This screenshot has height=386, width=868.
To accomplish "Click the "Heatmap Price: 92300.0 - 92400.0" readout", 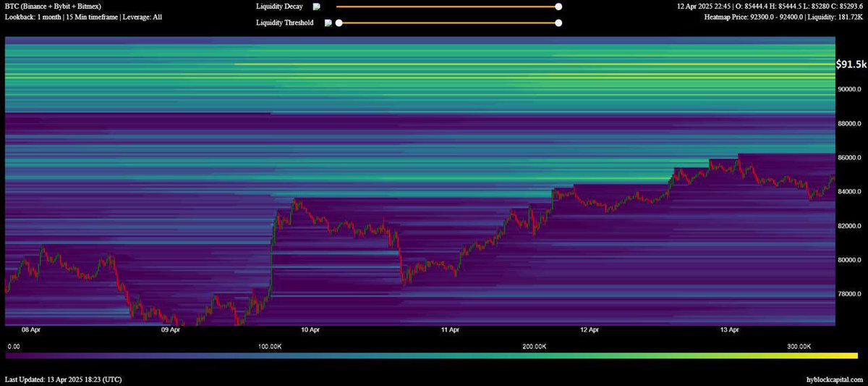I will click(x=783, y=16).
